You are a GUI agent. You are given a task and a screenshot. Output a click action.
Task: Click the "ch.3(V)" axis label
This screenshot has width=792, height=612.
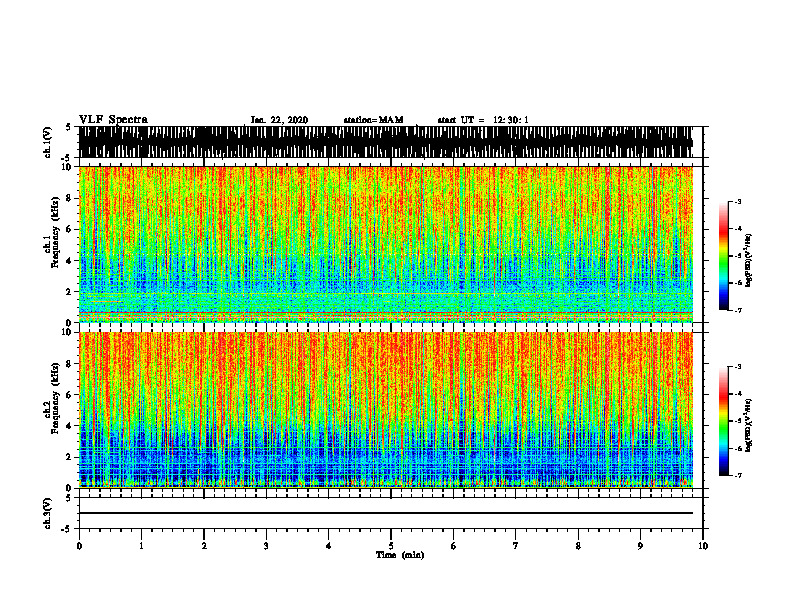click(48, 513)
